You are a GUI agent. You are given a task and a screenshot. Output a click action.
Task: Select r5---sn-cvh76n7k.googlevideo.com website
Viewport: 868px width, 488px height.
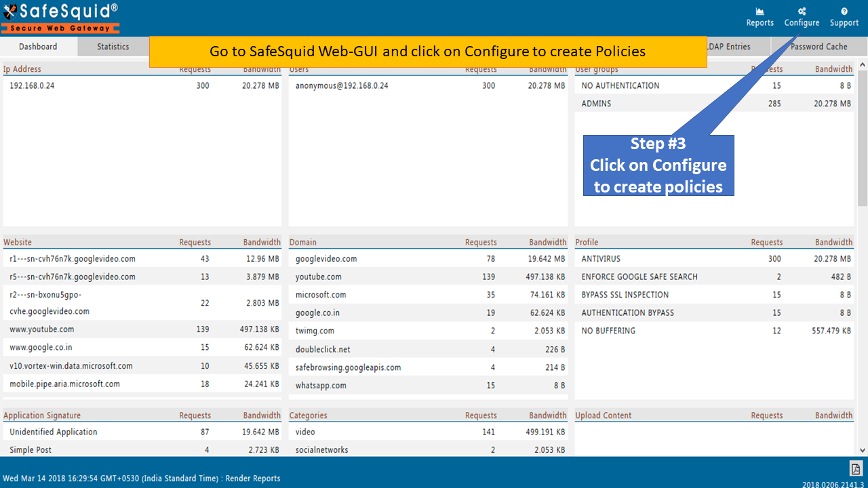pos(142,277)
